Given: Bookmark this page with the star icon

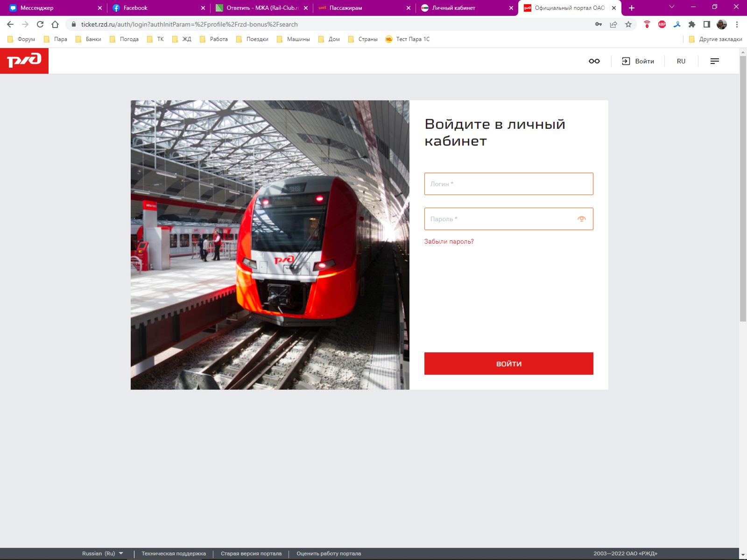Looking at the screenshot, I should point(628,24).
